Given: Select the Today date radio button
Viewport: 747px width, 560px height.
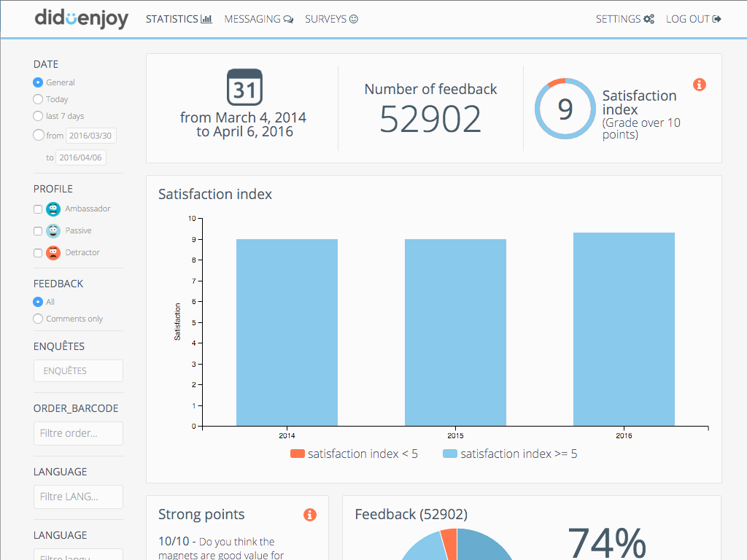Looking at the screenshot, I should click(x=36, y=99).
